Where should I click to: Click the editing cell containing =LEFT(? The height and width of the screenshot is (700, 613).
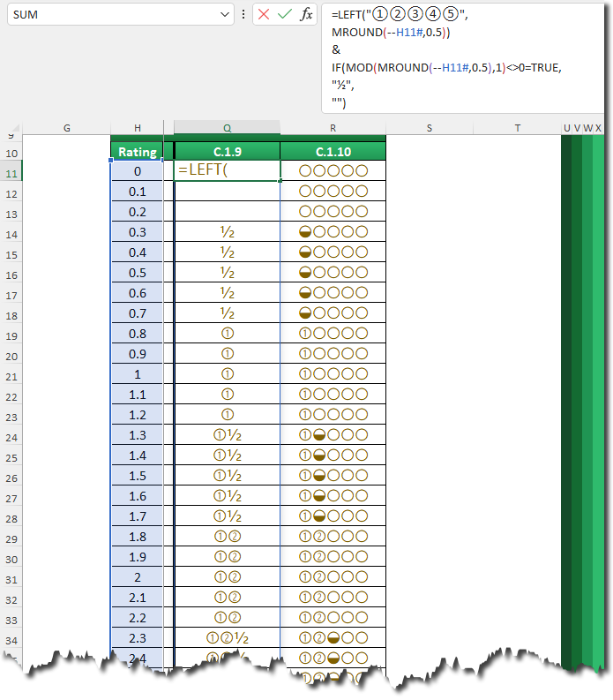point(227,170)
